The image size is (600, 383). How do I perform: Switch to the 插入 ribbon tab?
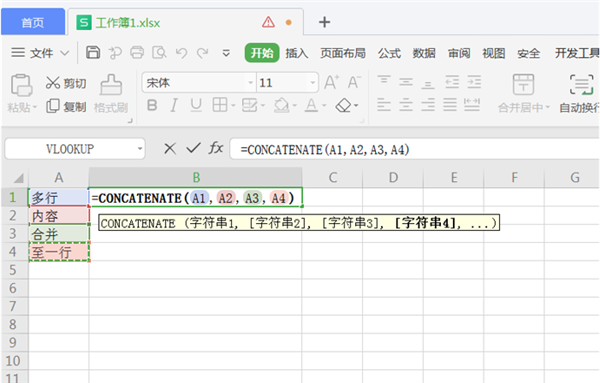coord(297,53)
